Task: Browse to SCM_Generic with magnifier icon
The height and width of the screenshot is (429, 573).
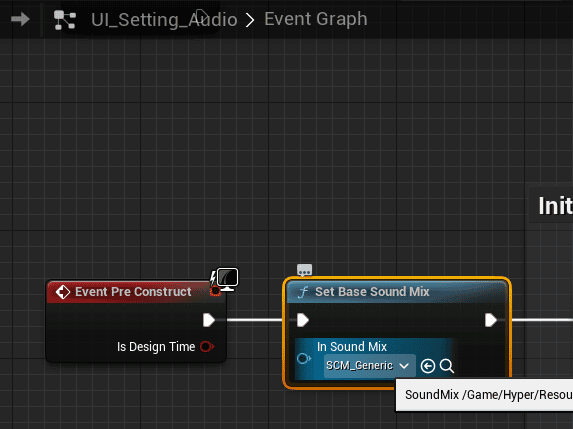Action: point(447,366)
